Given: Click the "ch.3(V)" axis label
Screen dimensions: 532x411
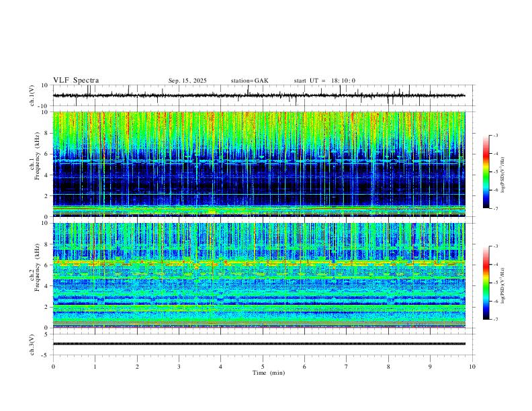Looking at the screenshot, I should point(32,345).
